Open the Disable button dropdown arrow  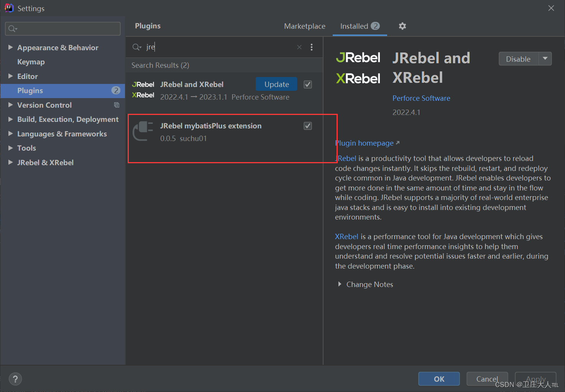pos(545,59)
